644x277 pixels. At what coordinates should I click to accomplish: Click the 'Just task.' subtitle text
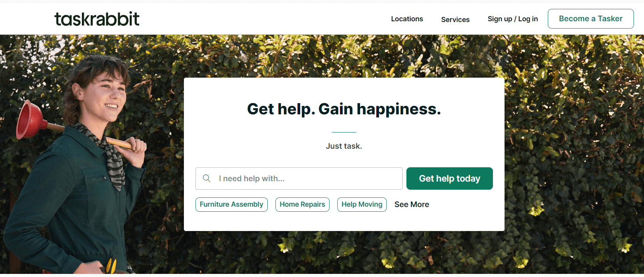pos(344,146)
